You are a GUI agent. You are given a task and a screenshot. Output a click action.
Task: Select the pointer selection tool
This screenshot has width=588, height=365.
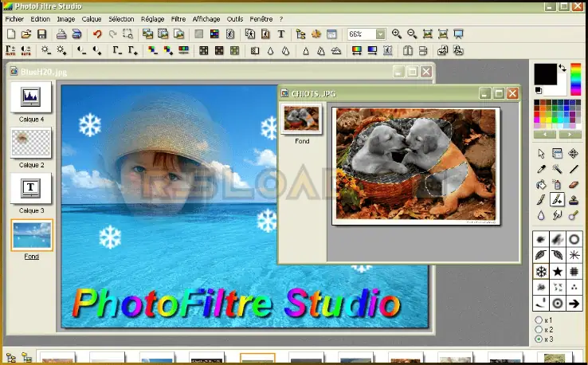point(541,154)
